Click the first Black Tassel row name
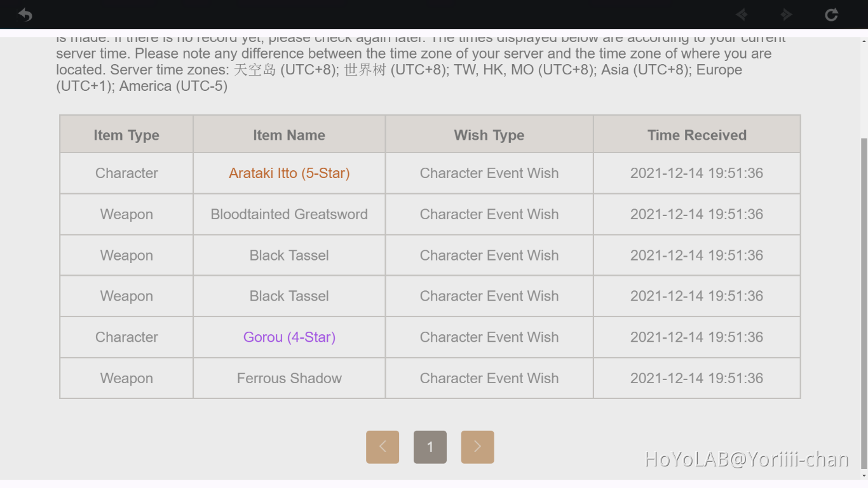 [x=289, y=255]
